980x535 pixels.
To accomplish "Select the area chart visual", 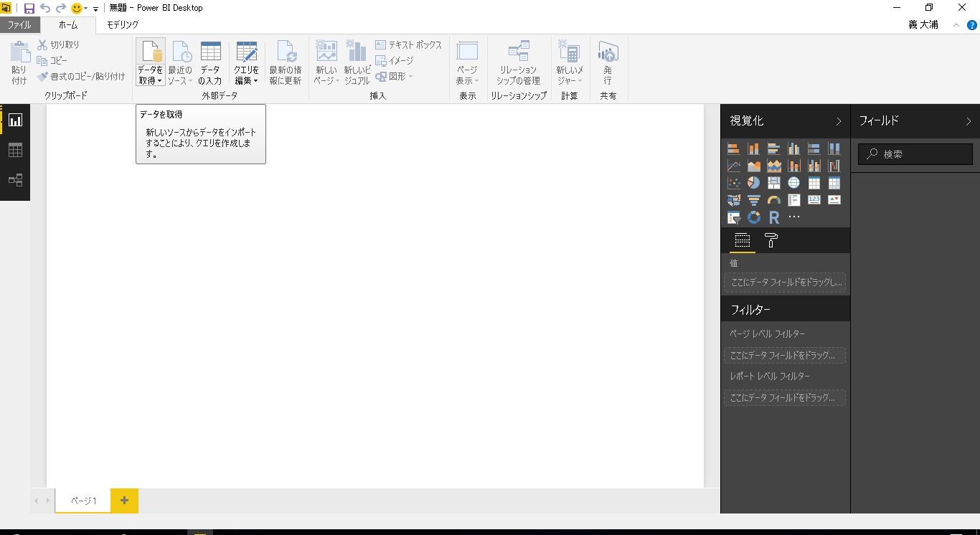I will (x=753, y=166).
